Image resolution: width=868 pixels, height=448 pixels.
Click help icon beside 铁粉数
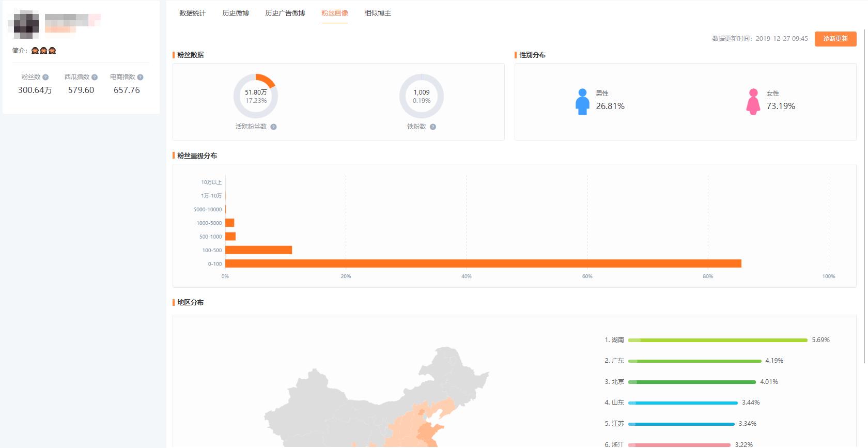coord(433,127)
